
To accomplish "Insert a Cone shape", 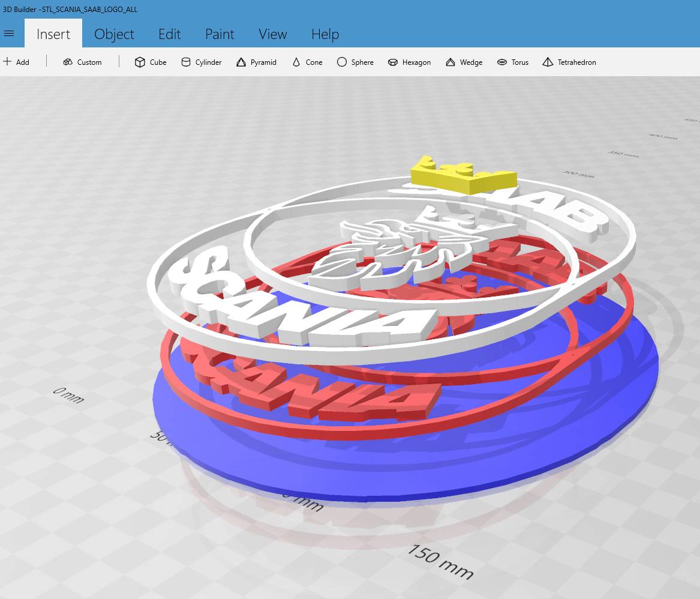I will tap(307, 62).
